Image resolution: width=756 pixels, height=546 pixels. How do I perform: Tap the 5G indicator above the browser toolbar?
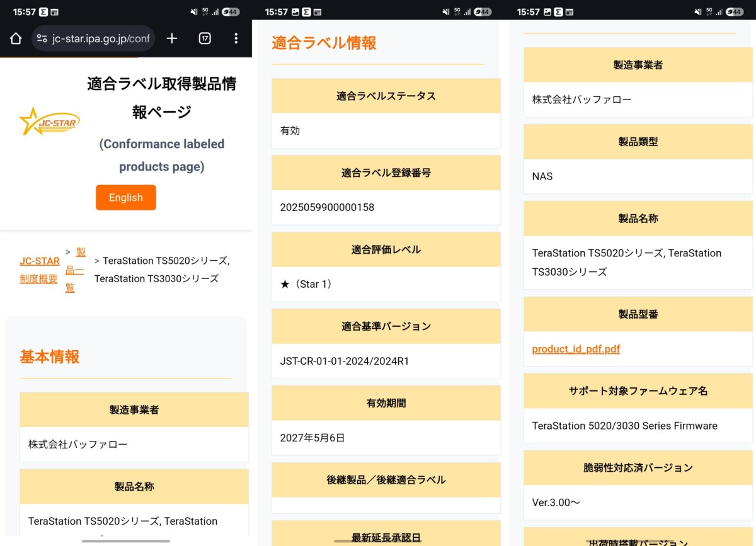pyautogui.click(x=205, y=11)
